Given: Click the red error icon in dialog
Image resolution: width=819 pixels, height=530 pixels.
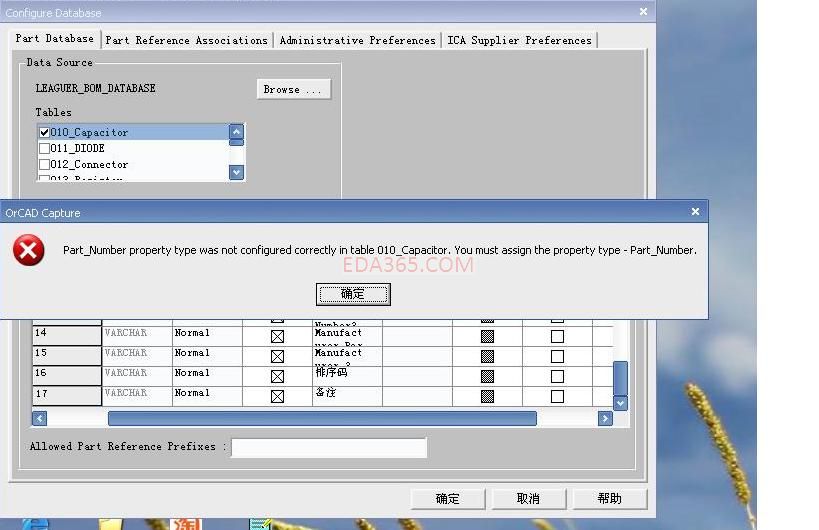Looking at the screenshot, I should [x=29, y=251].
